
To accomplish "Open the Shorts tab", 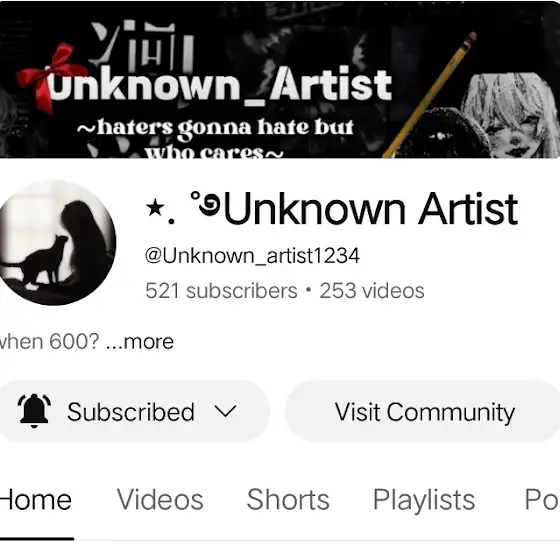I will pos(288,499).
